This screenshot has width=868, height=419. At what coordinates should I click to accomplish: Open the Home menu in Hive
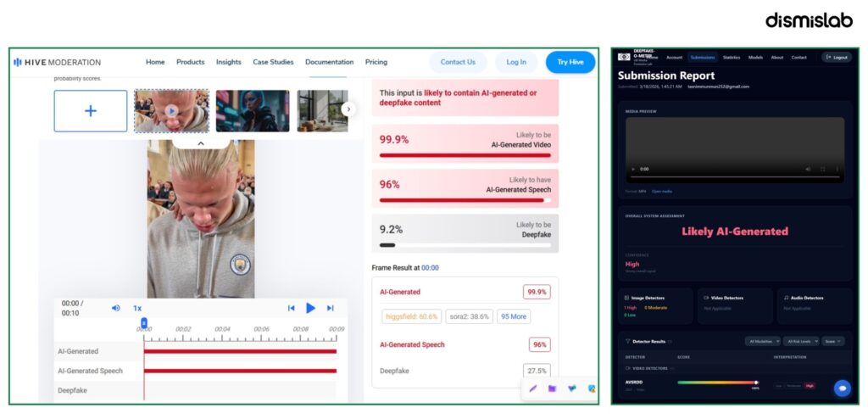(x=155, y=62)
